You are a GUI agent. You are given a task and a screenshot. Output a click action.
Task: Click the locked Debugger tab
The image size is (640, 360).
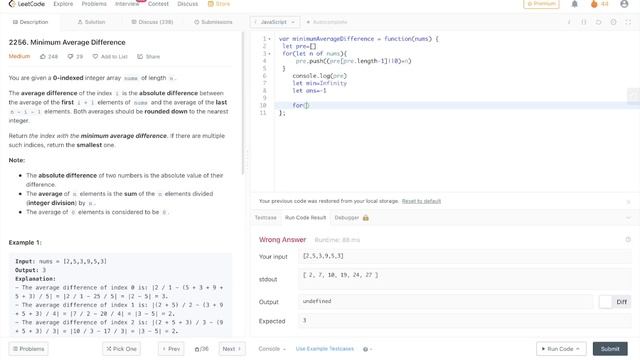click(x=351, y=218)
